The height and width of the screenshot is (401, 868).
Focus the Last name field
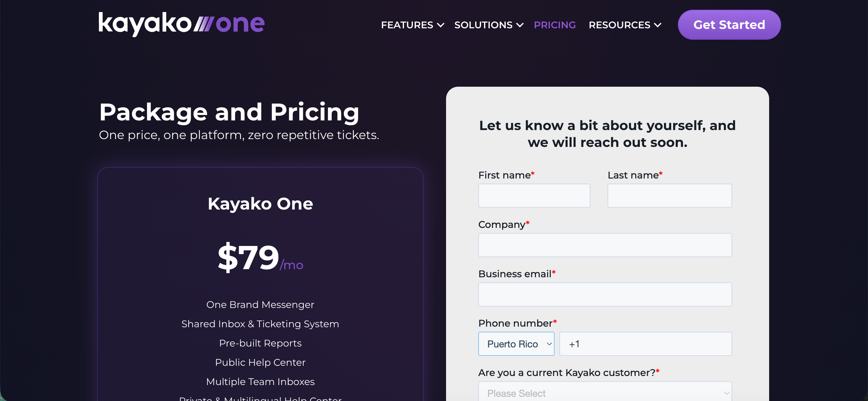pos(669,196)
